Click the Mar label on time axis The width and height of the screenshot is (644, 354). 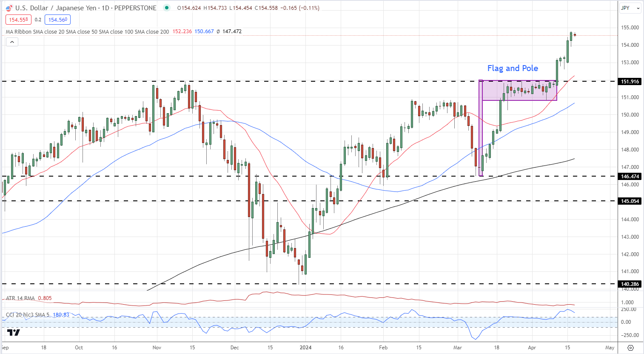[x=458, y=348]
